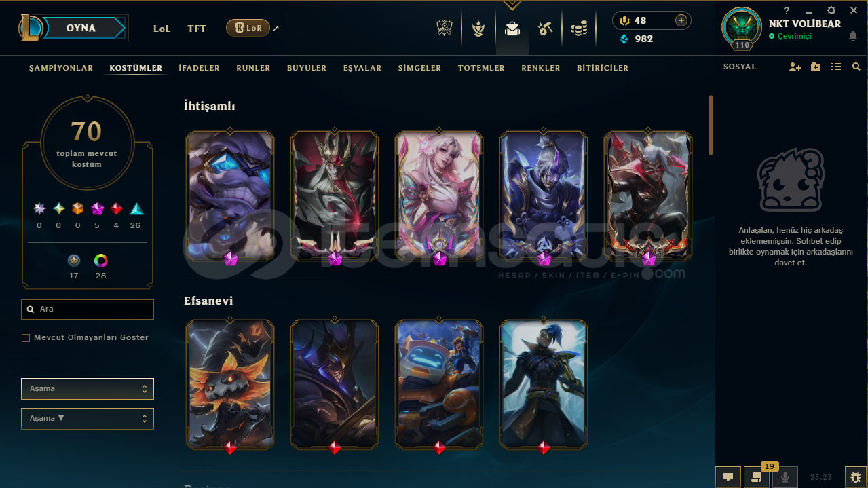Click the OYNA play button

tap(81, 28)
